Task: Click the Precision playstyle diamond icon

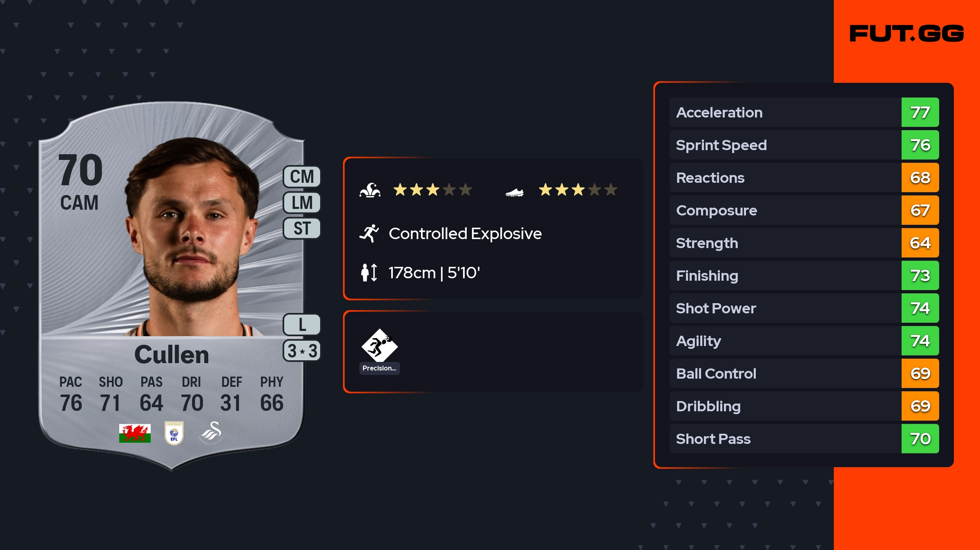Action: (379, 346)
